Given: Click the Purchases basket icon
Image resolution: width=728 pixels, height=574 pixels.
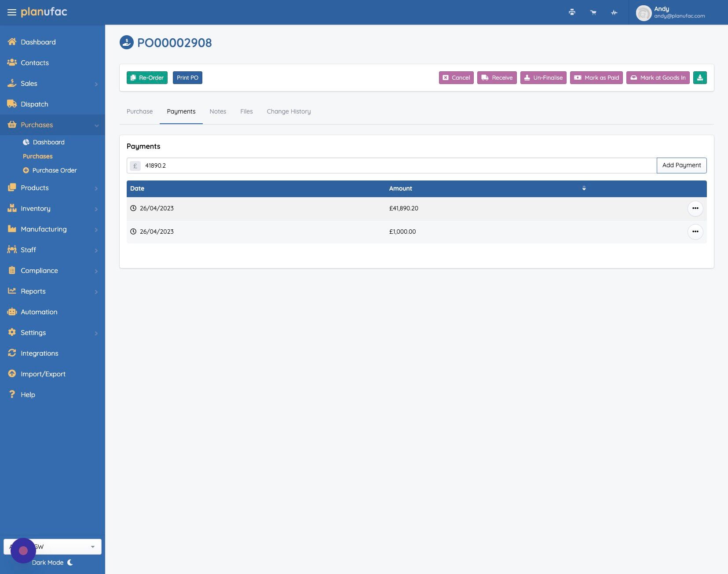Looking at the screenshot, I should (12, 125).
